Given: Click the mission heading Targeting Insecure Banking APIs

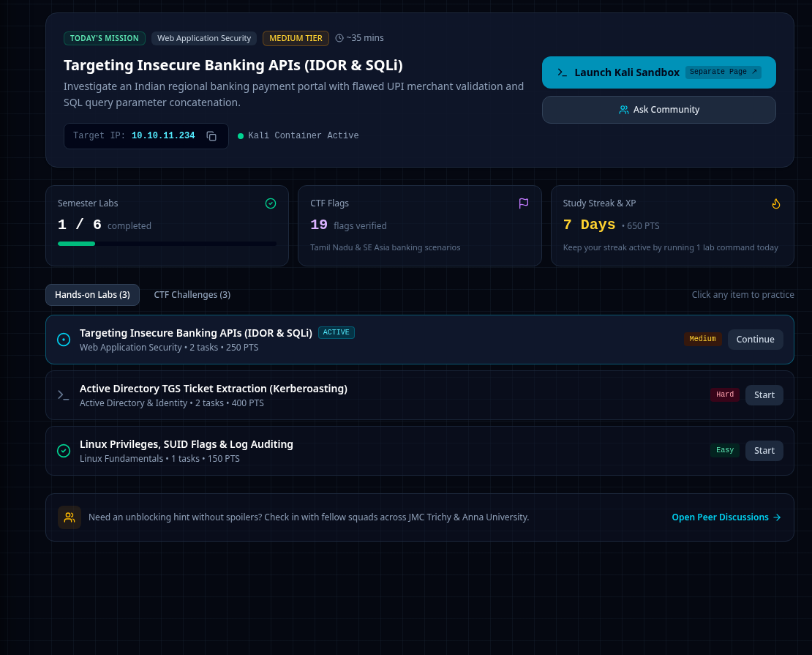Looking at the screenshot, I should click(233, 65).
